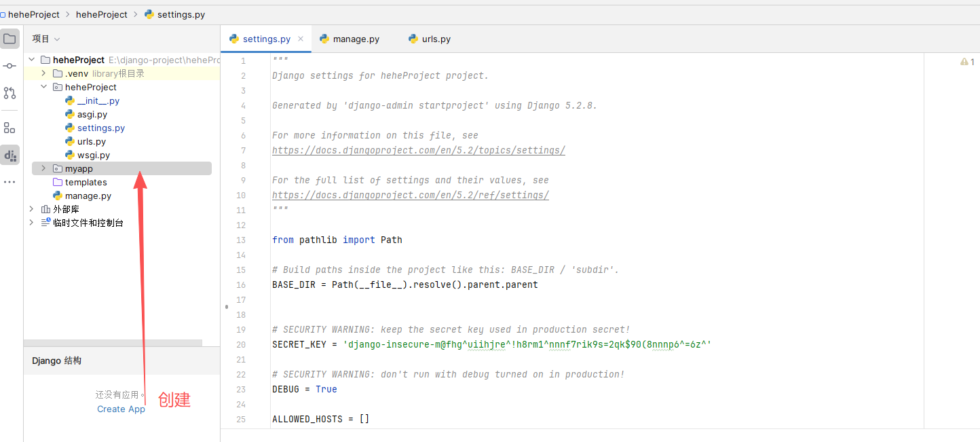The width and height of the screenshot is (980, 442).
Task: Open the Pull Requests tool window icon
Action: 10,93
